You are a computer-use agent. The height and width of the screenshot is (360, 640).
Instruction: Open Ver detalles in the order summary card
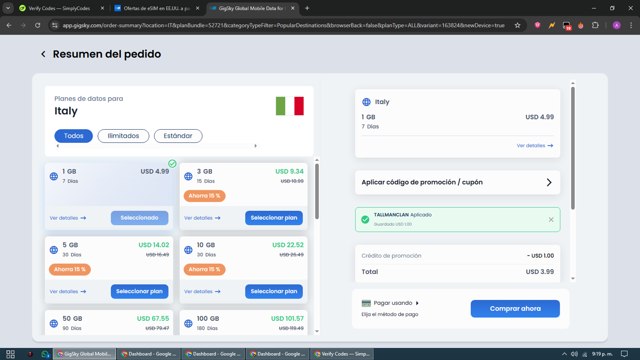[x=535, y=146]
